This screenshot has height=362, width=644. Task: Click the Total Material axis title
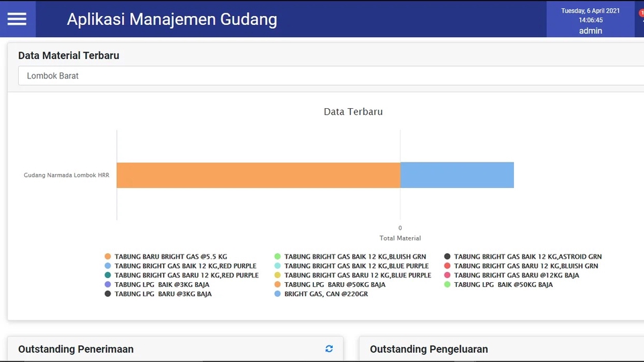pos(400,238)
